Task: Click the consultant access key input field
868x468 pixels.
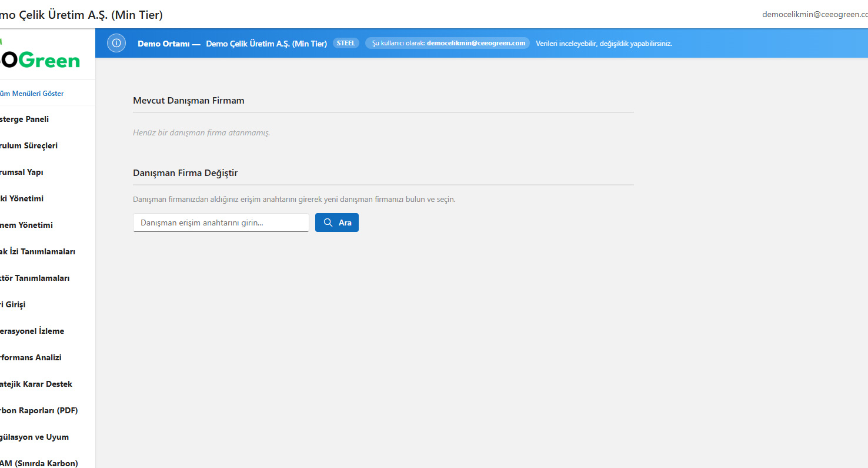Action: [221, 223]
